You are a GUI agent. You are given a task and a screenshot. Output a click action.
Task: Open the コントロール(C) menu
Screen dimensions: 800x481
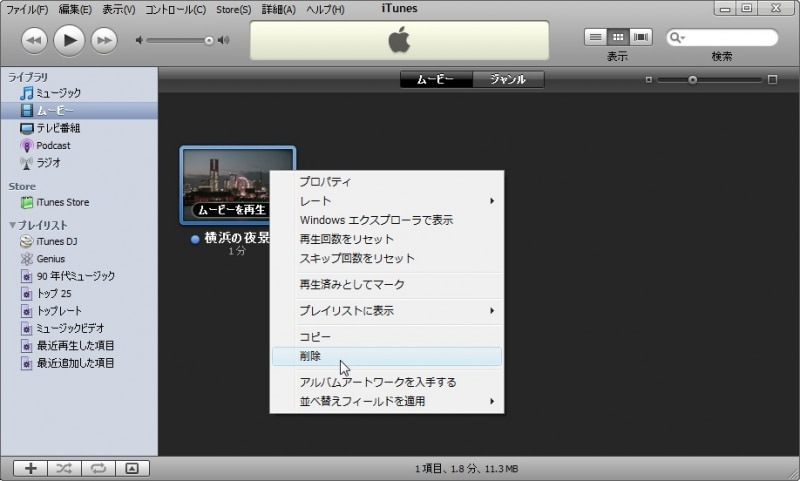tap(176, 9)
